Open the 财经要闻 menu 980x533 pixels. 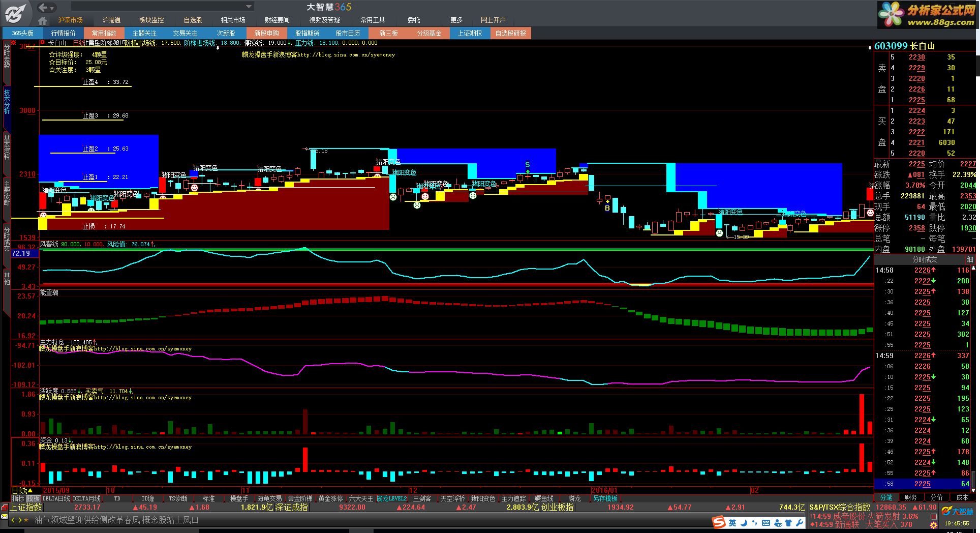277,20
